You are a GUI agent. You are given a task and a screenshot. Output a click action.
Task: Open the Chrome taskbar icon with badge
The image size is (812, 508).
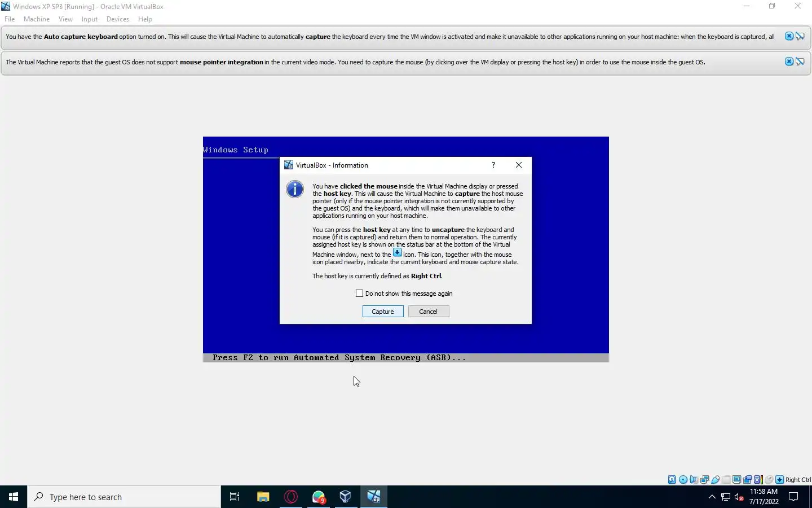319,497
